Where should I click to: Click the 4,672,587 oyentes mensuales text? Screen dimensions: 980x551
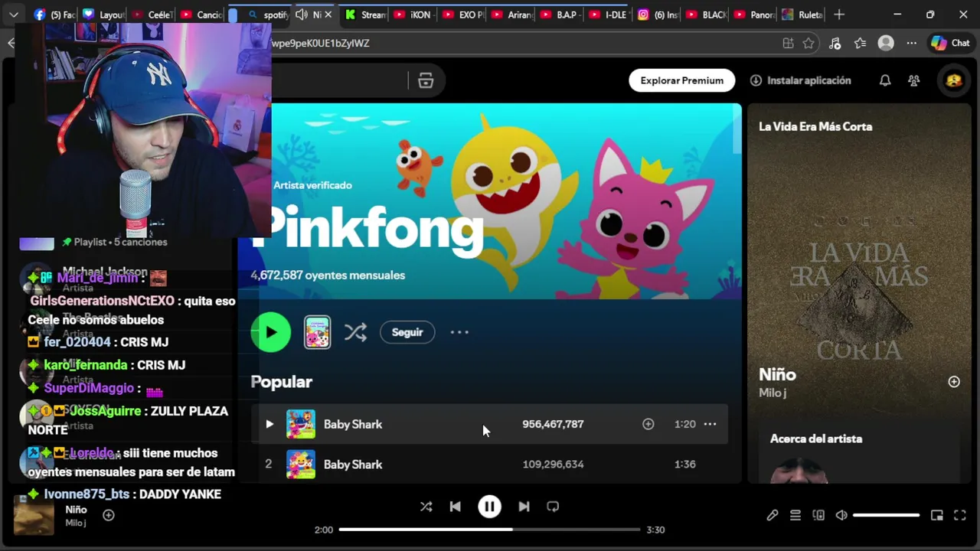328,275
